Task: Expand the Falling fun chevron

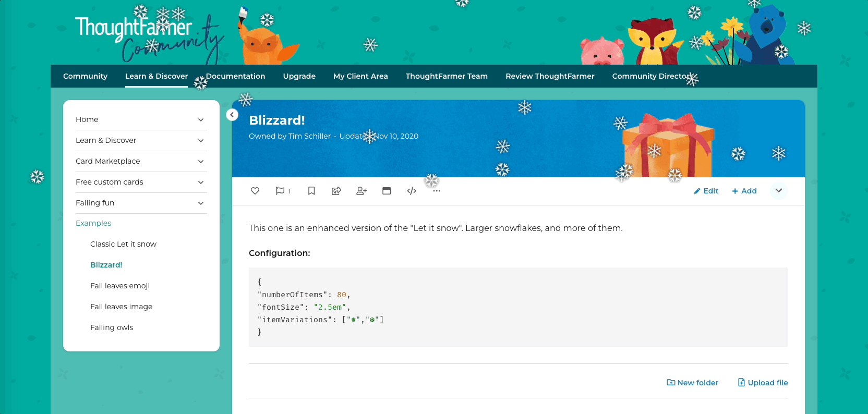Action: click(x=201, y=203)
